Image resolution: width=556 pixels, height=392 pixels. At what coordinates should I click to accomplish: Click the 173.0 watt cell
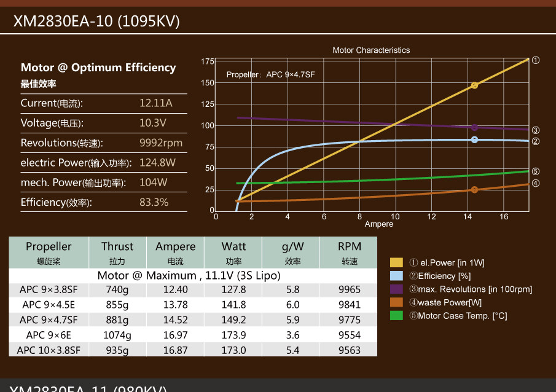233,350
